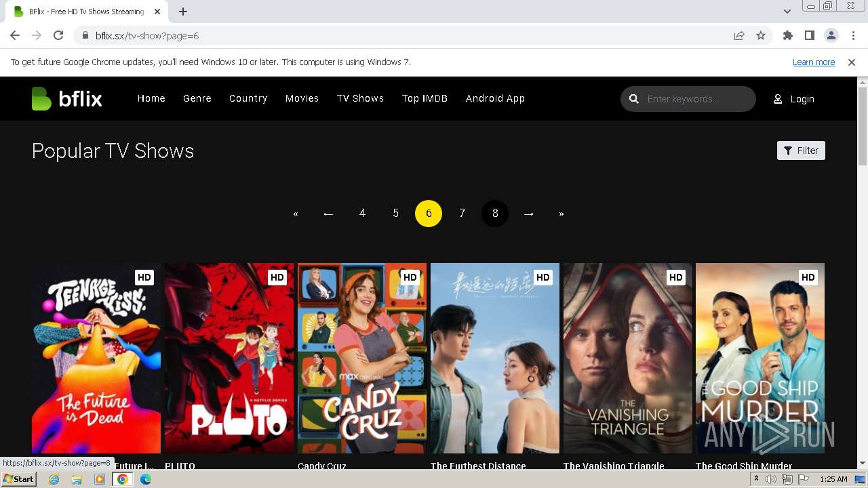Open the Action Center flag icon
The image size is (868, 488).
pos(802,479)
